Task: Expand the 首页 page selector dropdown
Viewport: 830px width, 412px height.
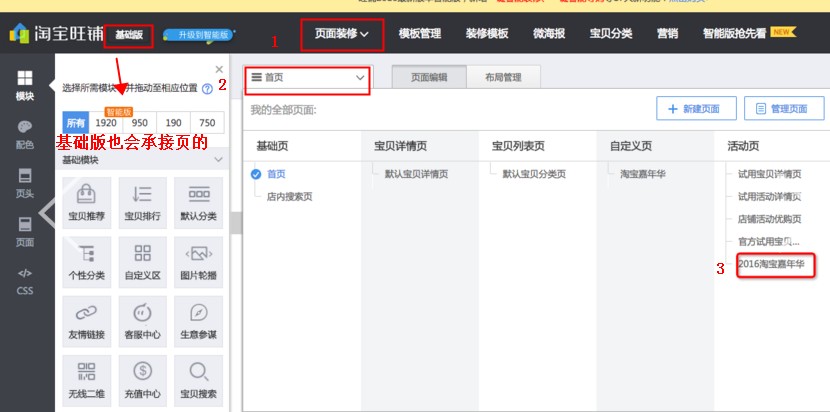Action: point(308,77)
